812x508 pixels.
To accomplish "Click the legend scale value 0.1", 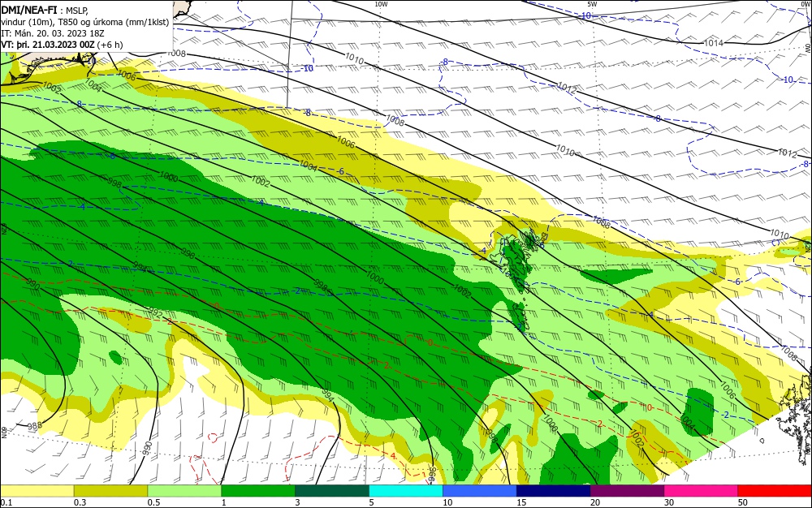I will coord(6,502).
